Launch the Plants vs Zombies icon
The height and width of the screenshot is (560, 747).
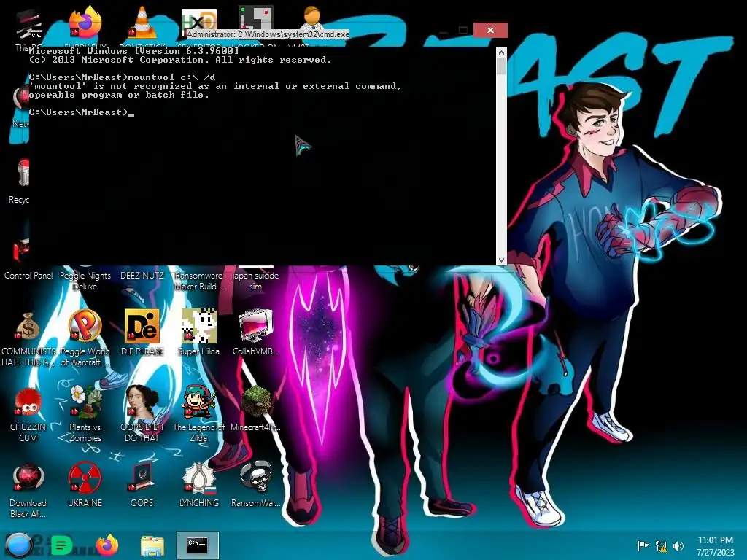click(85, 402)
